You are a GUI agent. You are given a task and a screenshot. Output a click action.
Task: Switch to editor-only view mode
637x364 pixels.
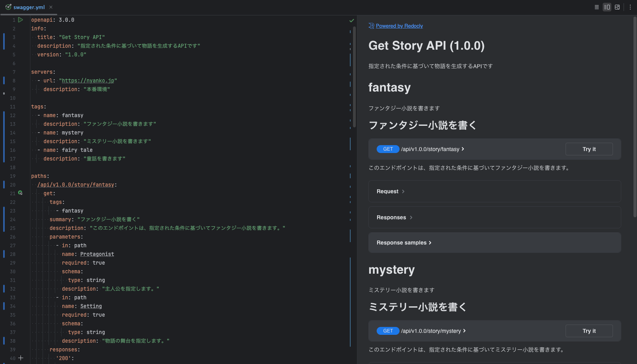(597, 7)
